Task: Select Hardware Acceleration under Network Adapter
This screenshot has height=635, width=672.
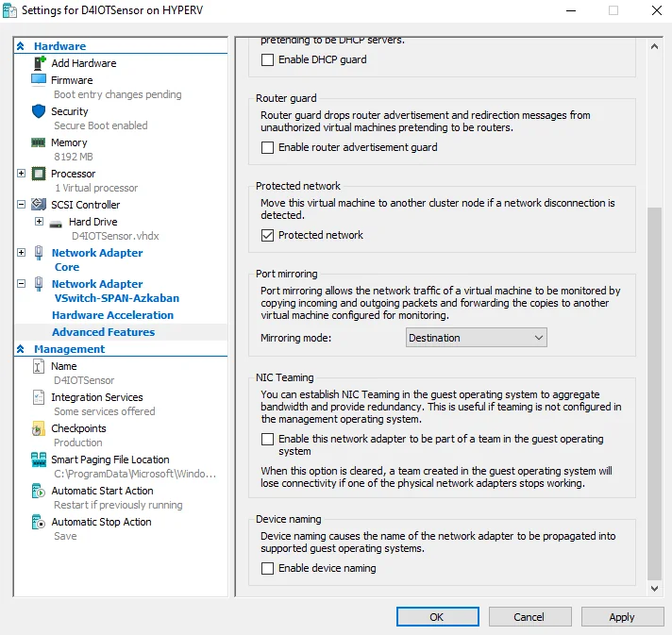Action: coord(112,315)
